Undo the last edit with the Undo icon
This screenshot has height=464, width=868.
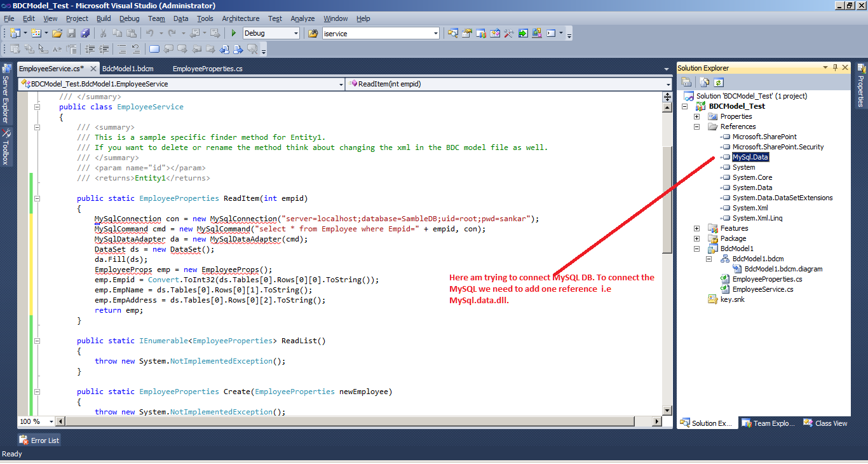[x=149, y=33]
